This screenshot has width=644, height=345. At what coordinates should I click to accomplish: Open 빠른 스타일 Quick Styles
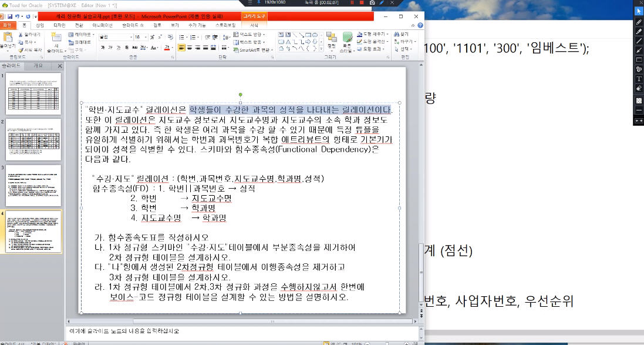[x=347, y=42]
